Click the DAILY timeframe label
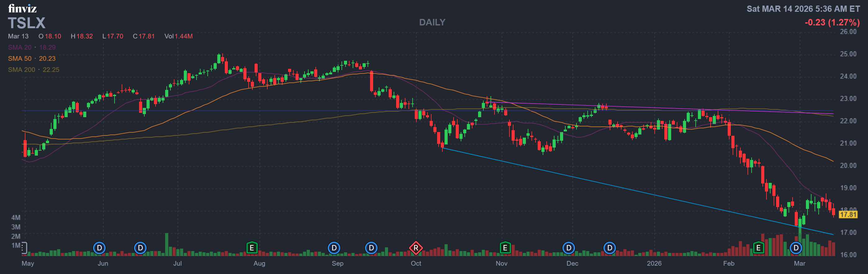Image resolution: width=868 pixels, height=274 pixels. [432, 22]
